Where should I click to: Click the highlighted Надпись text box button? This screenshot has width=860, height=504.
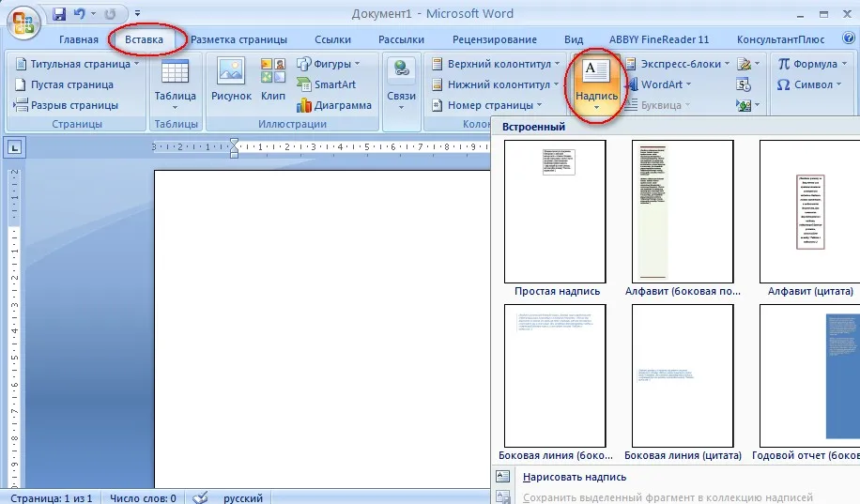[596, 84]
